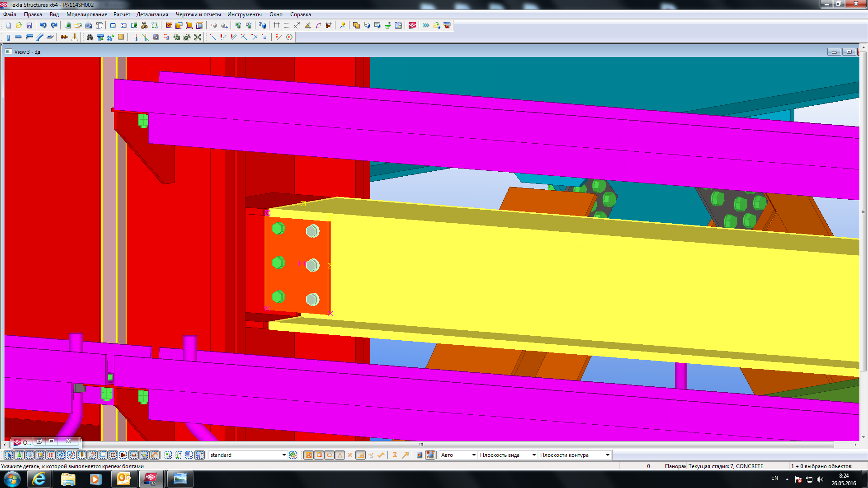Click the binoculars component catalog icon

click(90, 38)
